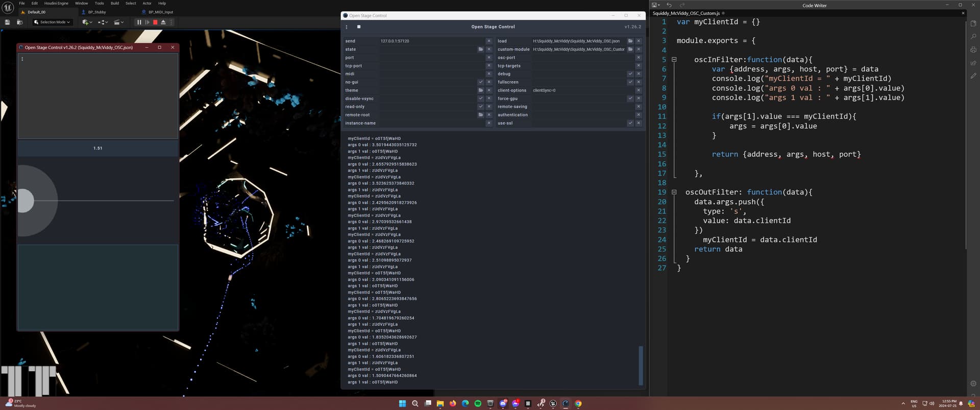Open the Actor menu in Unreal

[x=147, y=3]
